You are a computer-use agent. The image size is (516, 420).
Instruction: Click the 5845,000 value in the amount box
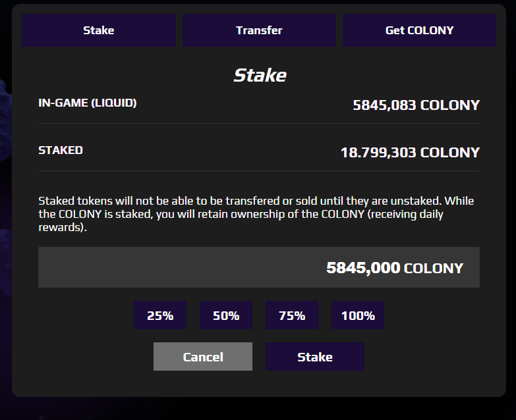click(363, 268)
